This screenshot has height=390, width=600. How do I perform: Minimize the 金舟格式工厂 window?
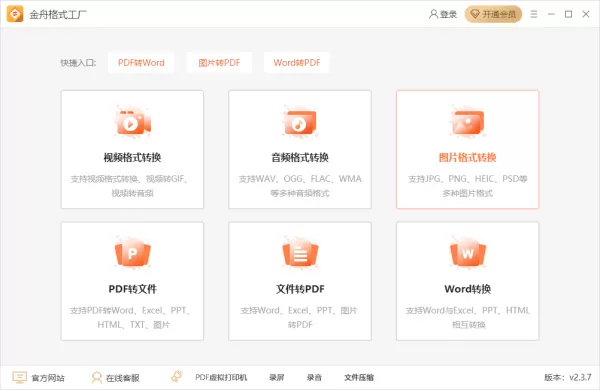coord(551,14)
